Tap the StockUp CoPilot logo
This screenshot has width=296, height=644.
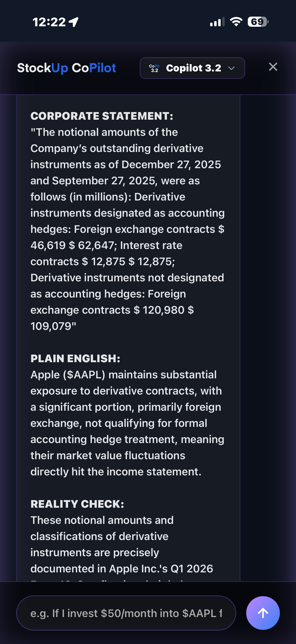[x=66, y=68]
